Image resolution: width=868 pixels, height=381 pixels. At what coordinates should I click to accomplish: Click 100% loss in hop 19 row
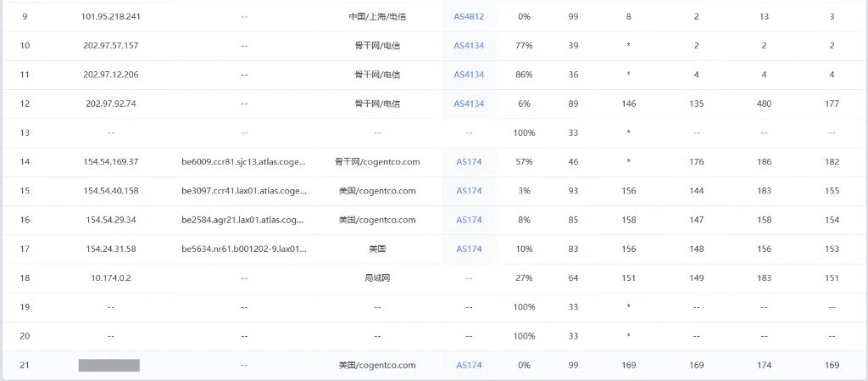(524, 307)
